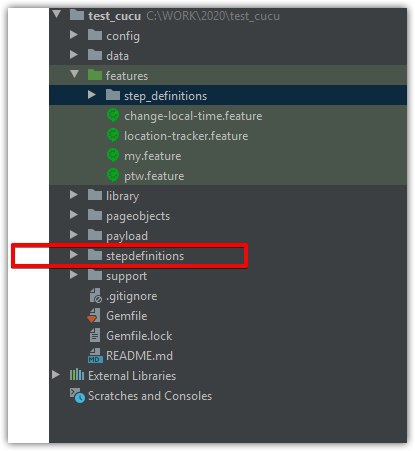Click the data folder icon
415x451 pixels.
pyautogui.click(x=95, y=55)
